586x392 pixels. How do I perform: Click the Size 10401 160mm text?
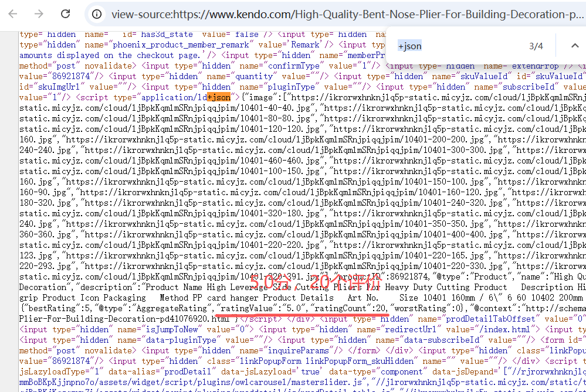pyautogui.click(x=437, y=298)
